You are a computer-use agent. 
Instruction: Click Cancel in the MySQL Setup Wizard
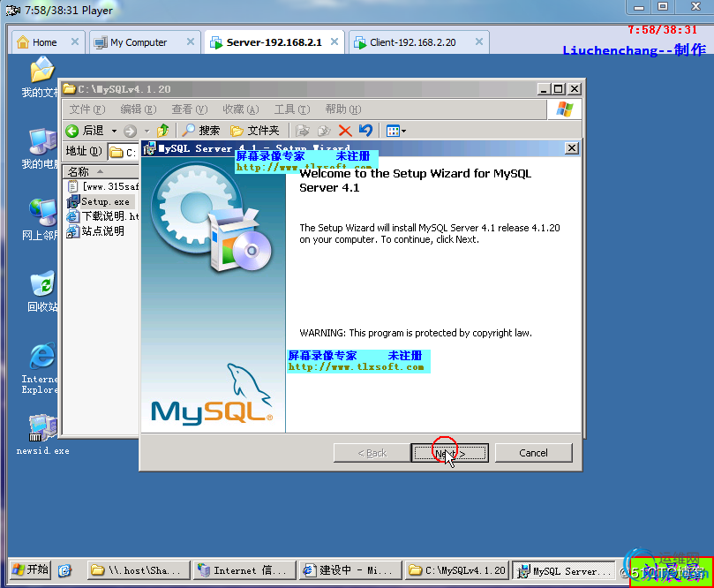[x=533, y=453]
